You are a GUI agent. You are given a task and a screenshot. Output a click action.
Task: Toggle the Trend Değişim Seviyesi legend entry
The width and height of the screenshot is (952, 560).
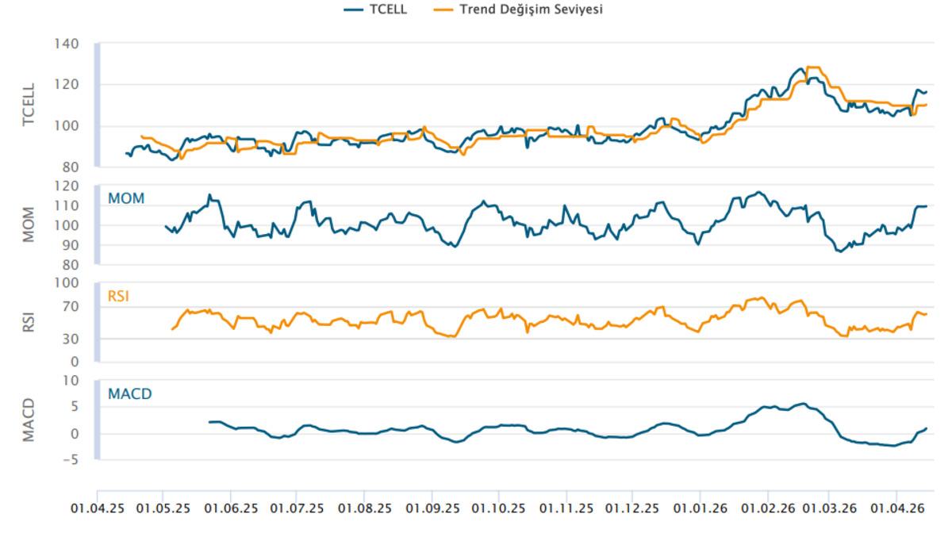point(532,10)
